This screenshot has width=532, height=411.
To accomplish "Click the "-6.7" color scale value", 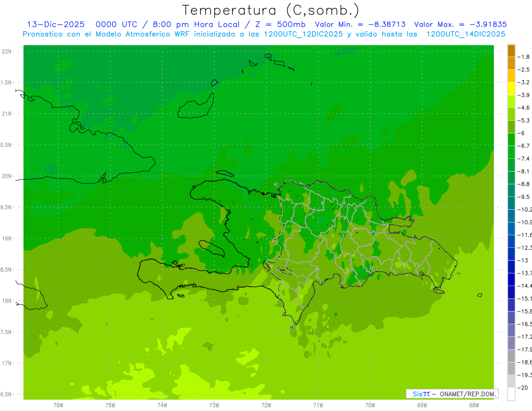I will [524, 146].
